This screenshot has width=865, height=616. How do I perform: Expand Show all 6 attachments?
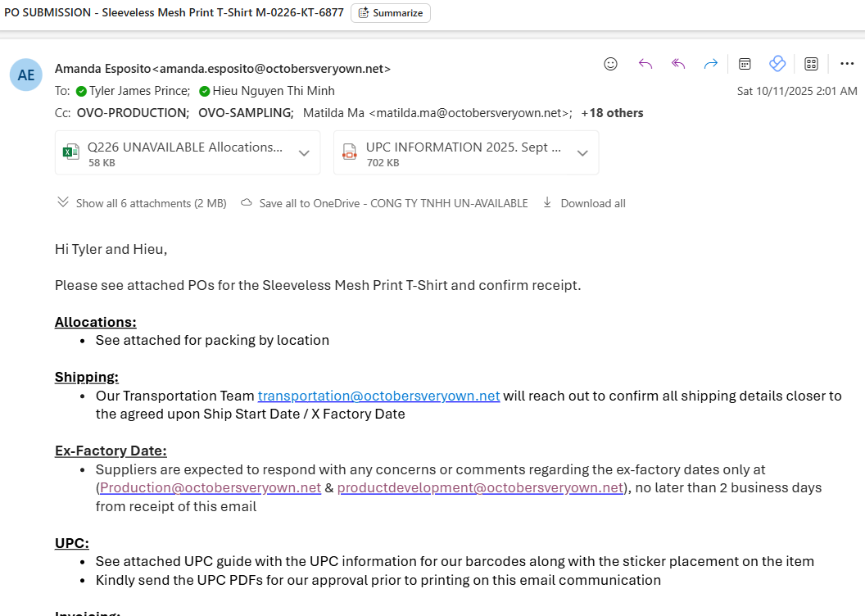[x=143, y=203]
